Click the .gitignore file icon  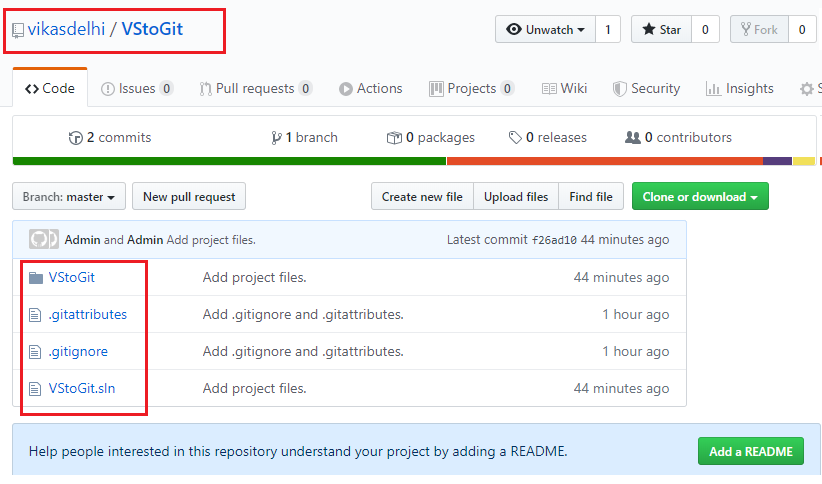pos(35,352)
